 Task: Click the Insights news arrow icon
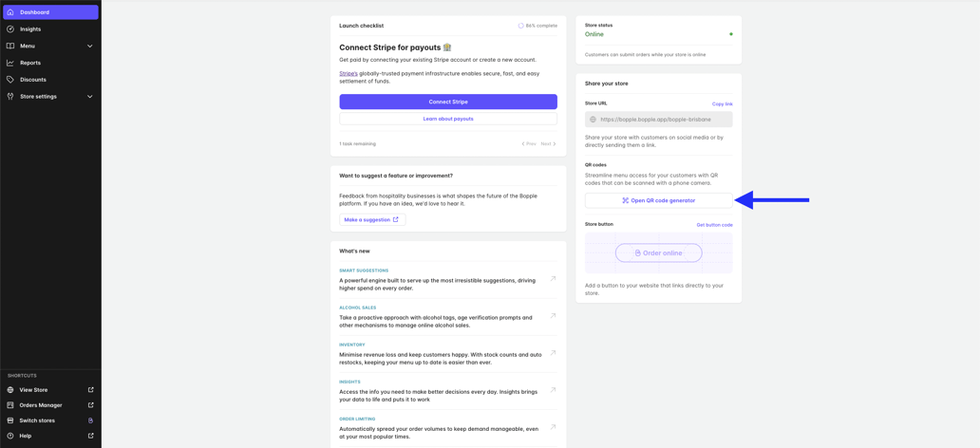click(x=553, y=390)
